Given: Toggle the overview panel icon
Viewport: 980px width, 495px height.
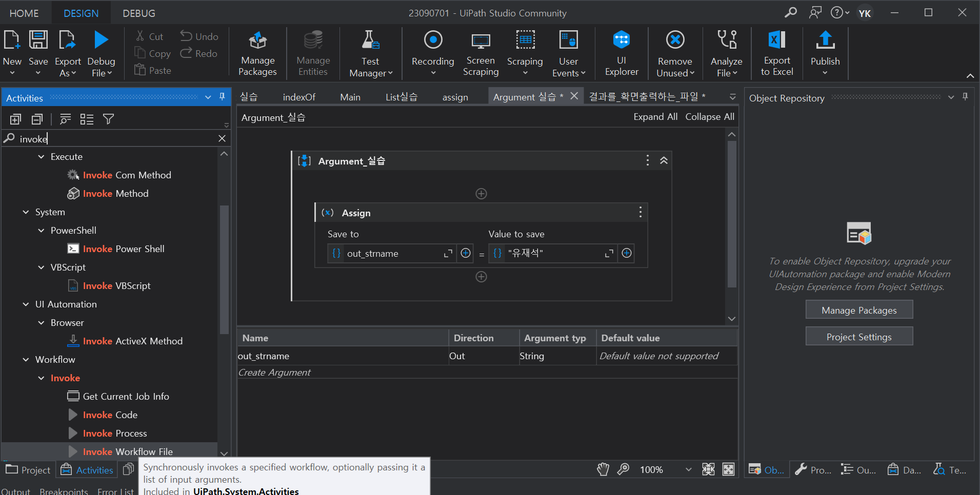Looking at the screenshot, I should coord(728,469).
